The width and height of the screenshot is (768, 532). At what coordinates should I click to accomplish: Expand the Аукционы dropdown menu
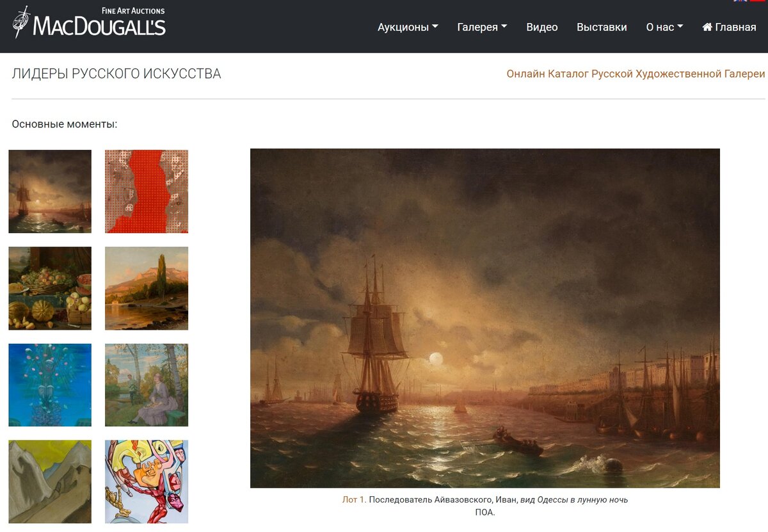click(x=408, y=27)
